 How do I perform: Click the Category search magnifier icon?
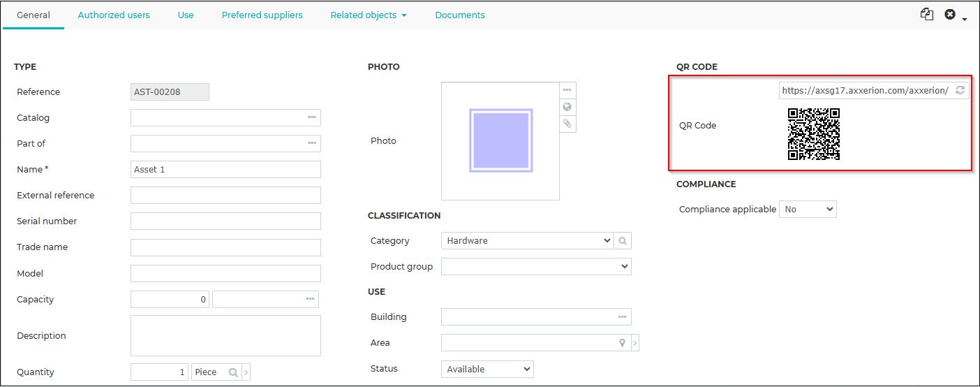coord(623,241)
